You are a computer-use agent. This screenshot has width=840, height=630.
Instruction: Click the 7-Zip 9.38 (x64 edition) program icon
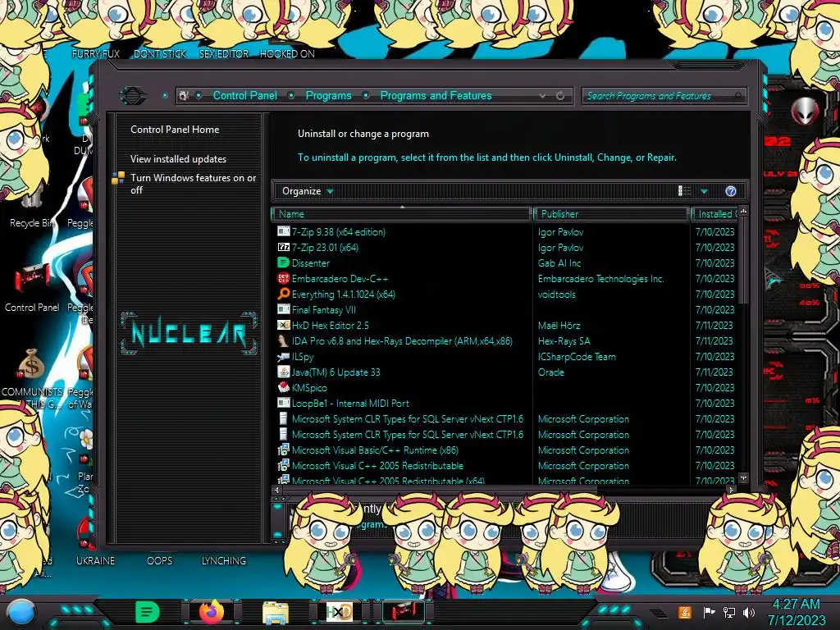tap(283, 231)
